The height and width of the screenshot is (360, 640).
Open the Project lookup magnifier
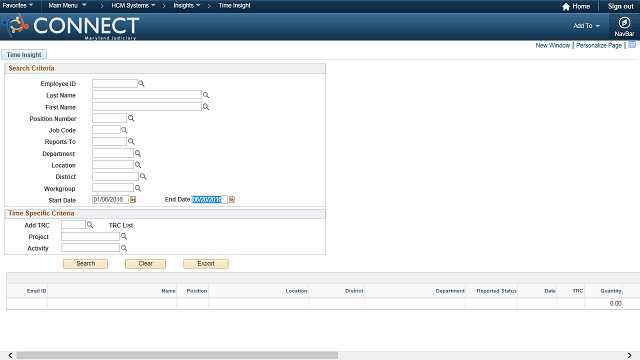[124, 236]
